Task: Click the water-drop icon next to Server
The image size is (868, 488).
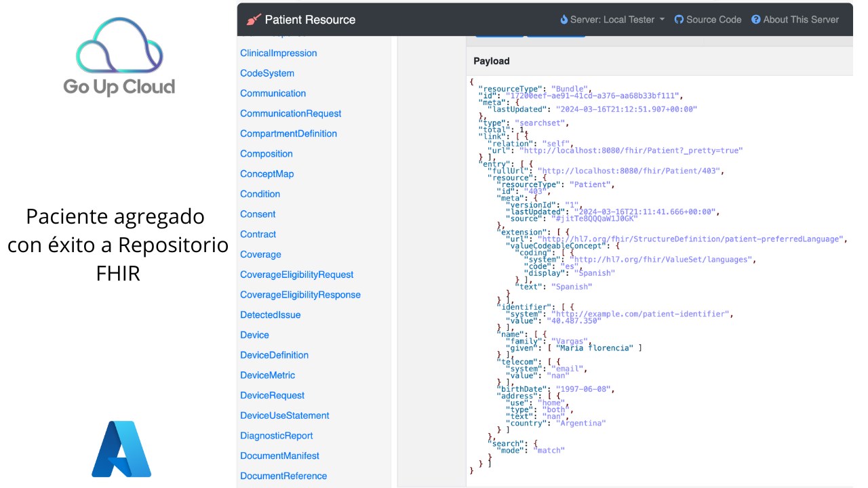Action: (x=564, y=20)
